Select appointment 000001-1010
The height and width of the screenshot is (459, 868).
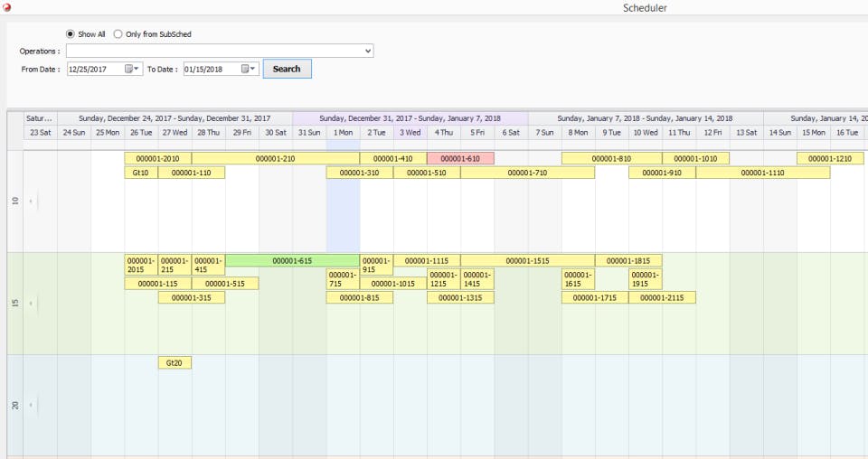pyautogui.click(x=696, y=158)
